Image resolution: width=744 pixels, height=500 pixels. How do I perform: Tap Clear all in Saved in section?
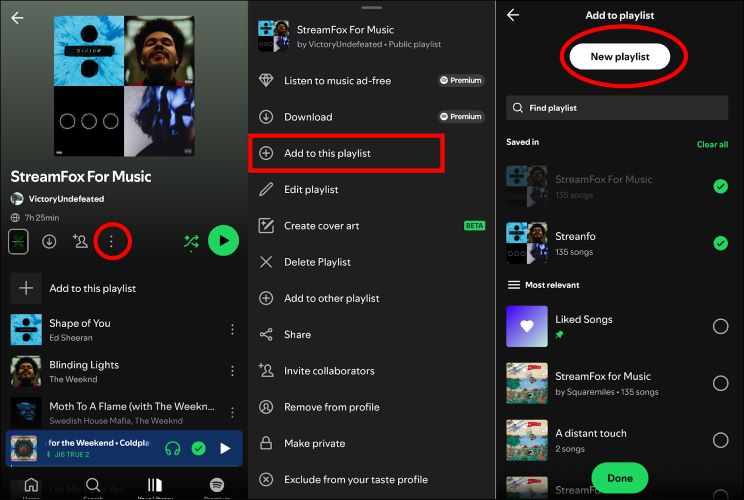coord(712,144)
